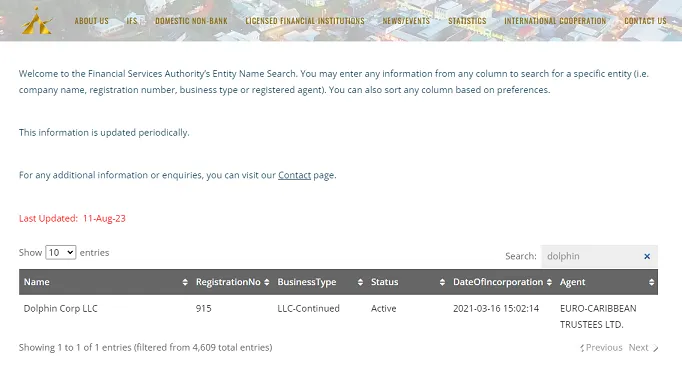Click the Agent column header label
This screenshot has width=682, height=377.
[x=572, y=282]
